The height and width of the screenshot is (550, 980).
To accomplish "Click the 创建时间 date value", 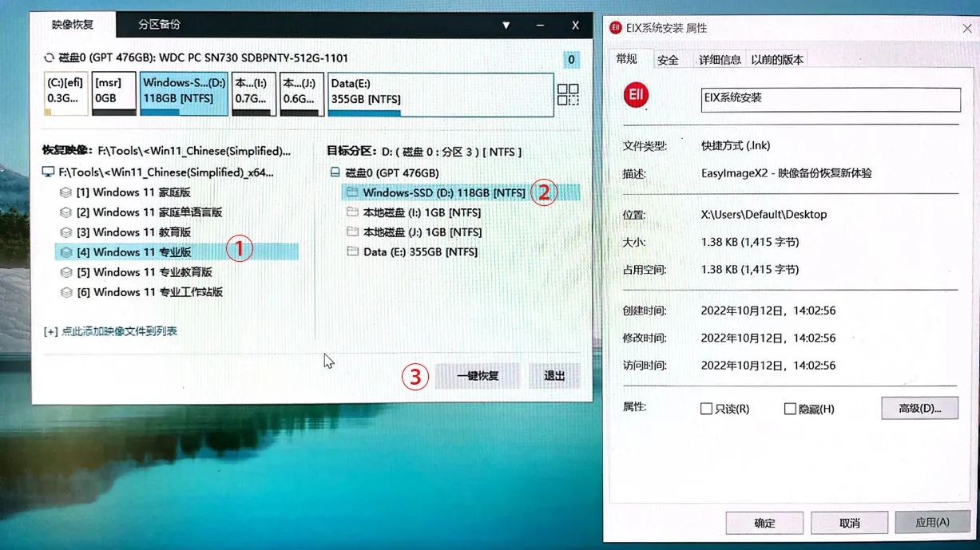I will (x=768, y=311).
